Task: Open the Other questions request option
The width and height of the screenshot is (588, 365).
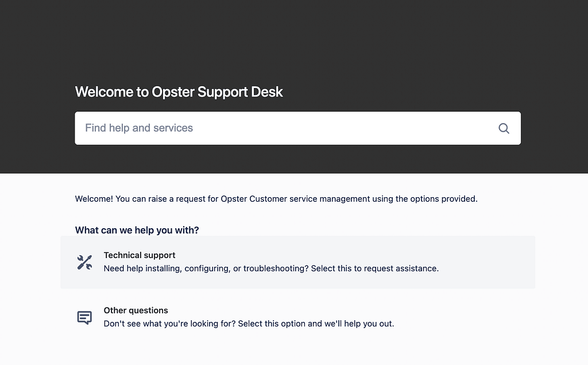Action: [x=298, y=317]
